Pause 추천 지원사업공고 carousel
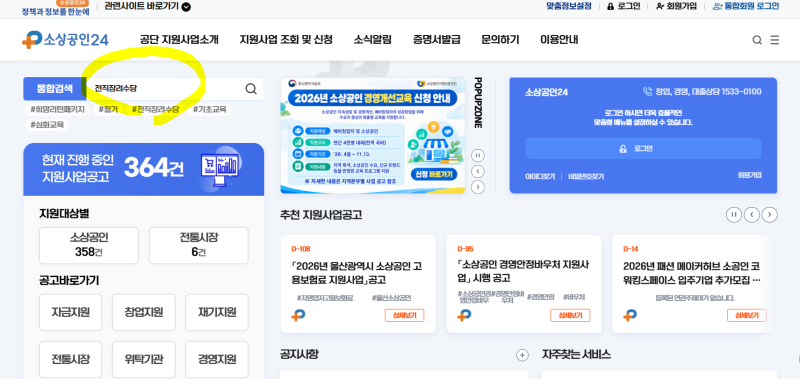This screenshot has width=800, height=379. (x=734, y=215)
